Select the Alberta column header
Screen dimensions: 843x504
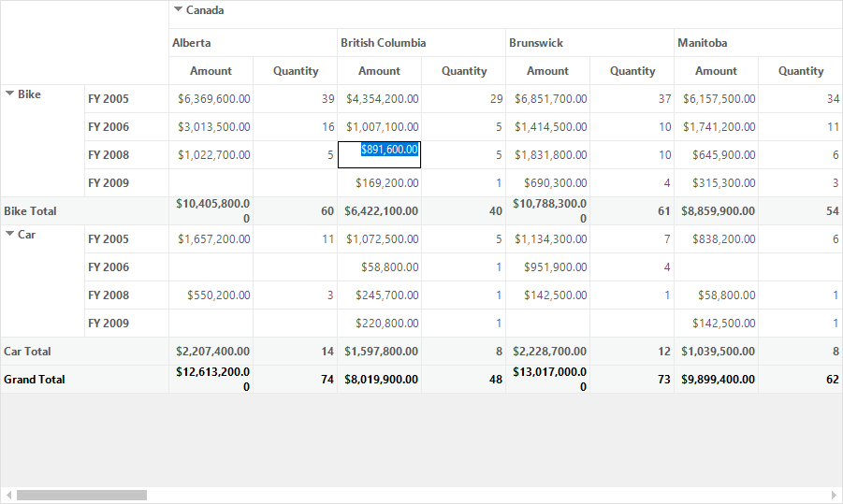pos(253,42)
